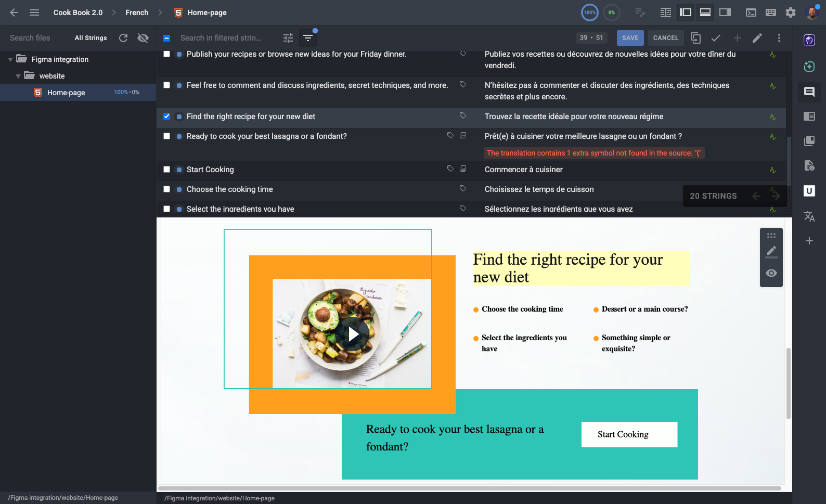826x504 pixels.
Task: Open the machine translation icon
Action: [x=809, y=216]
